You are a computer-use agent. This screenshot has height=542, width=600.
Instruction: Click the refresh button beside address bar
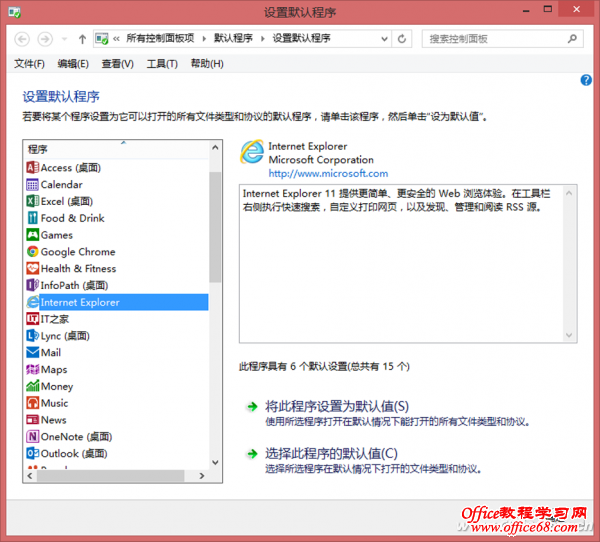coord(402,39)
